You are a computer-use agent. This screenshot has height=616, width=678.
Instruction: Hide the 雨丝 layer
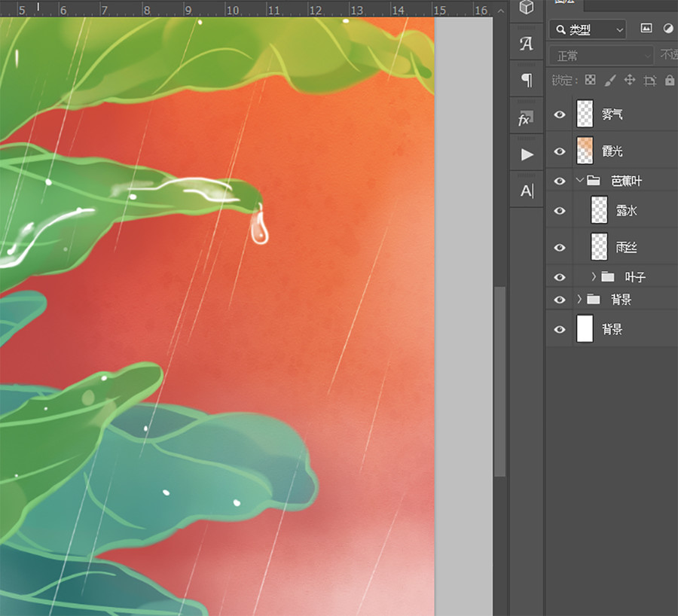click(x=560, y=247)
